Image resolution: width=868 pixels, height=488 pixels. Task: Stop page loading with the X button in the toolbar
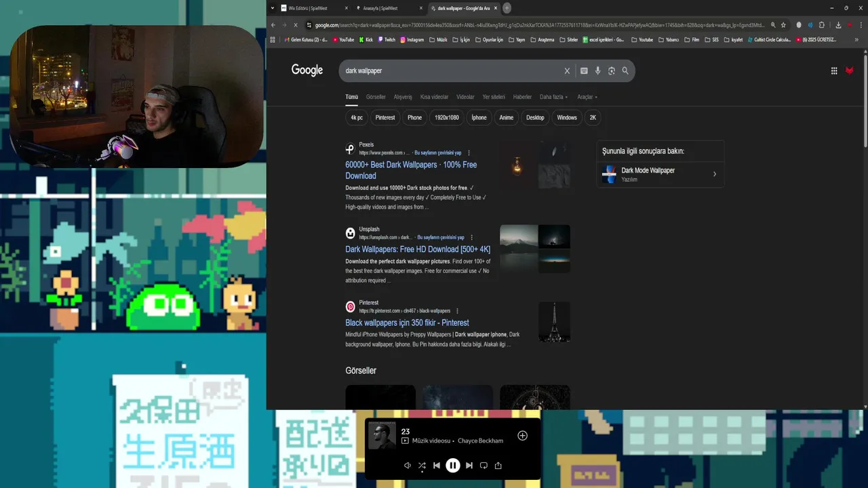click(x=296, y=25)
